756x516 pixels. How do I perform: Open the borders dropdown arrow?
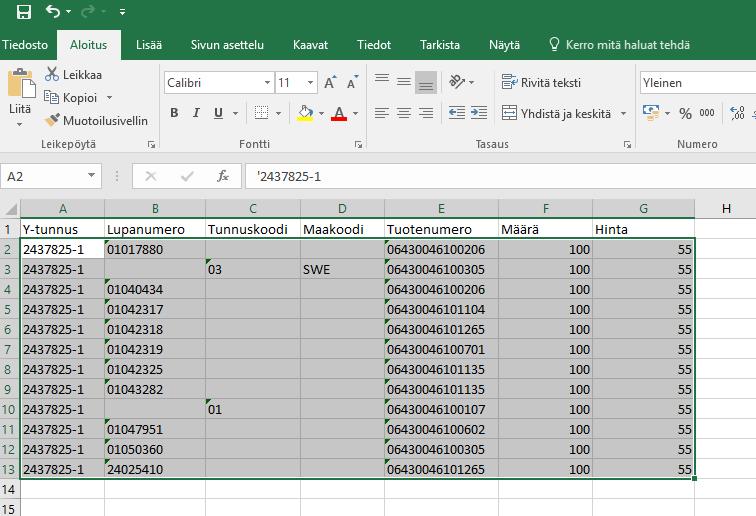[278, 113]
